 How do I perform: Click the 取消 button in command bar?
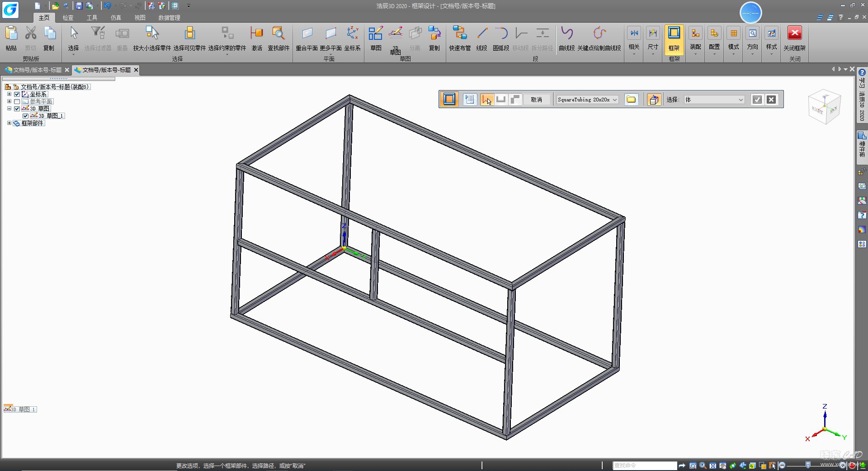[x=537, y=100]
